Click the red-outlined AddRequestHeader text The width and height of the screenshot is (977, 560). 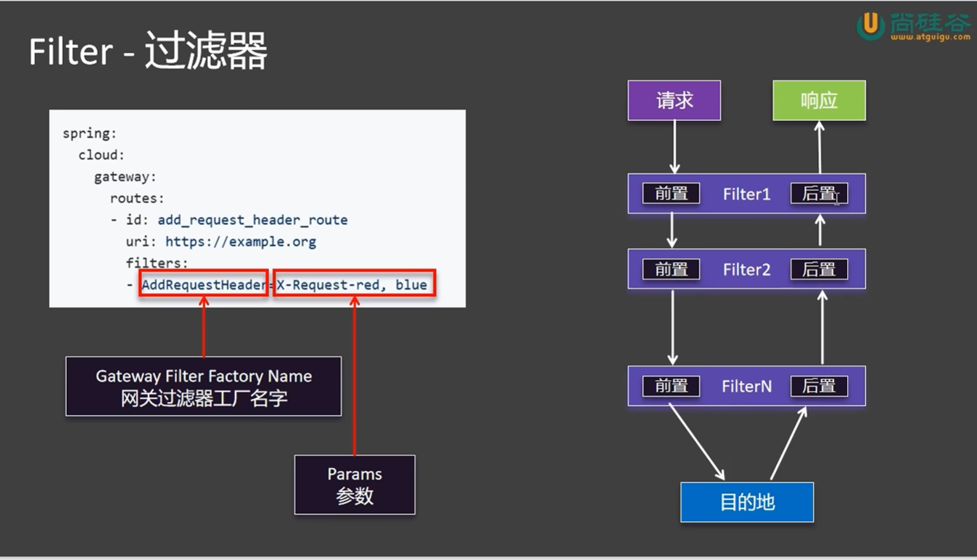(x=204, y=285)
